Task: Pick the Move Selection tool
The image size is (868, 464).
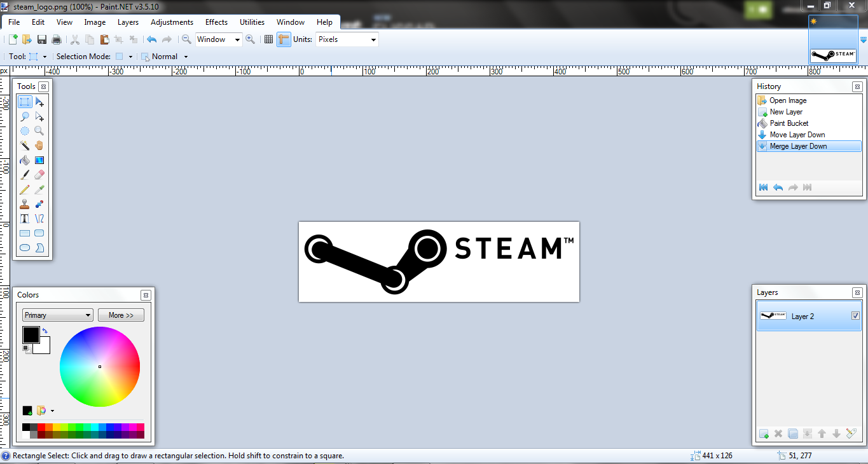Action: coord(39,116)
